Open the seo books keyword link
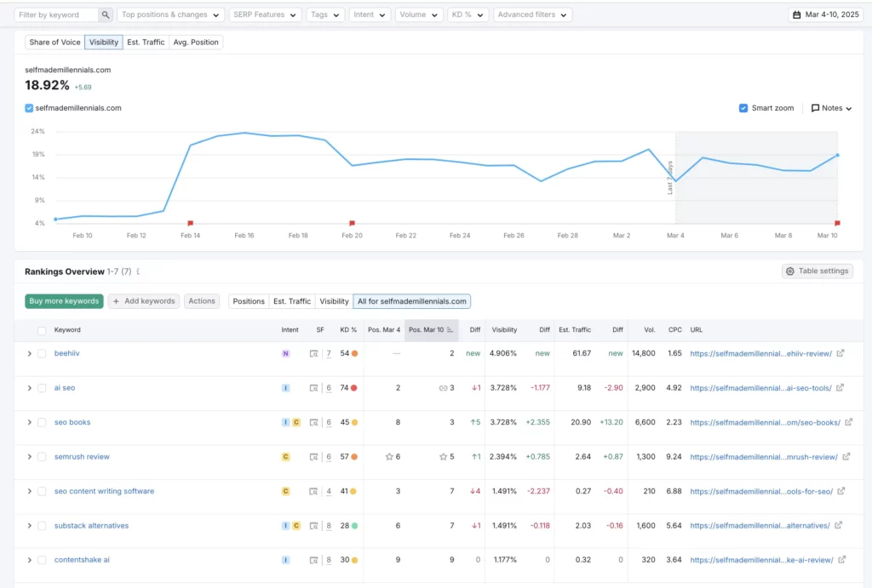872x588 pixels. tap(73, 422)
